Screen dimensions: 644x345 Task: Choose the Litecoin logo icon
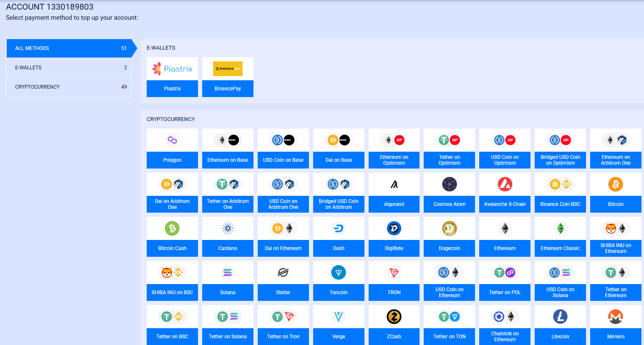[560, 316]
